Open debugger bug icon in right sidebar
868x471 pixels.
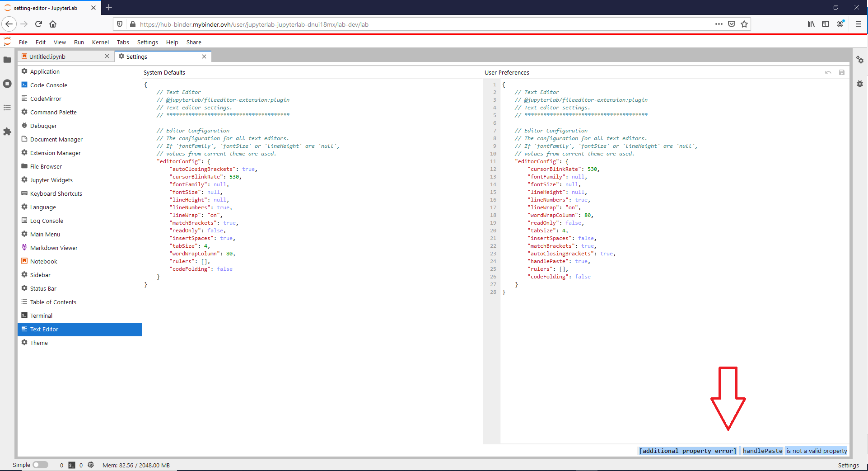(x=860, y=84)
